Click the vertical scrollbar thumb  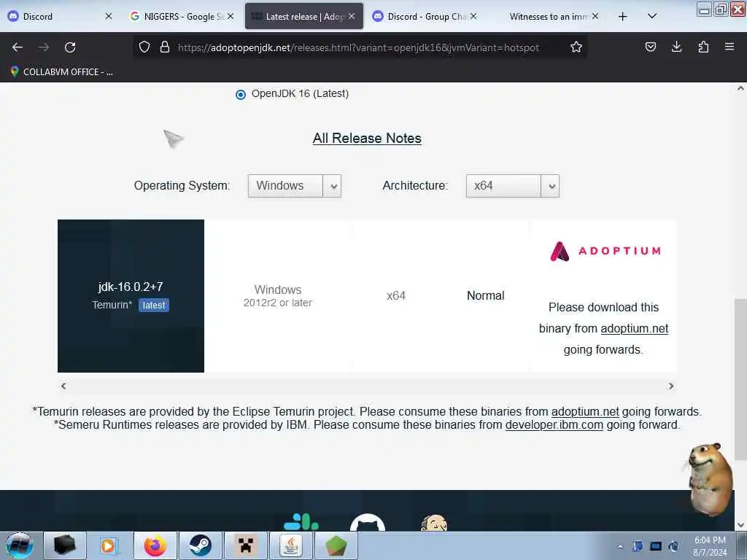pos(740,379)
